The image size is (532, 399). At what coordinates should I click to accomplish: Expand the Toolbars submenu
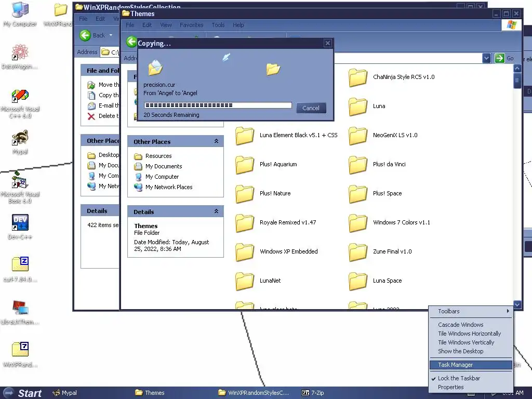point(471,311)
